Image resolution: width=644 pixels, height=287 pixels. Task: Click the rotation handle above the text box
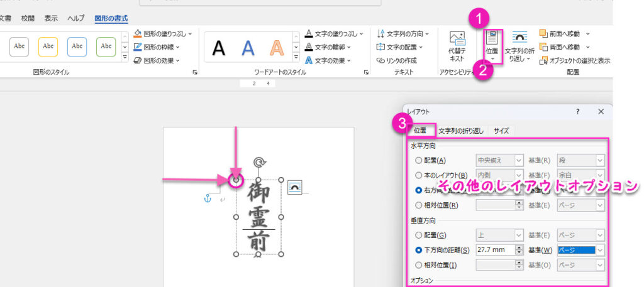pos(258,163)
